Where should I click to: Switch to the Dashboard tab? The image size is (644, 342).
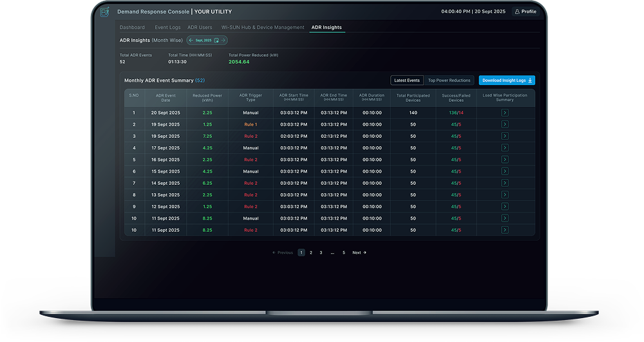tap(132, 28)
